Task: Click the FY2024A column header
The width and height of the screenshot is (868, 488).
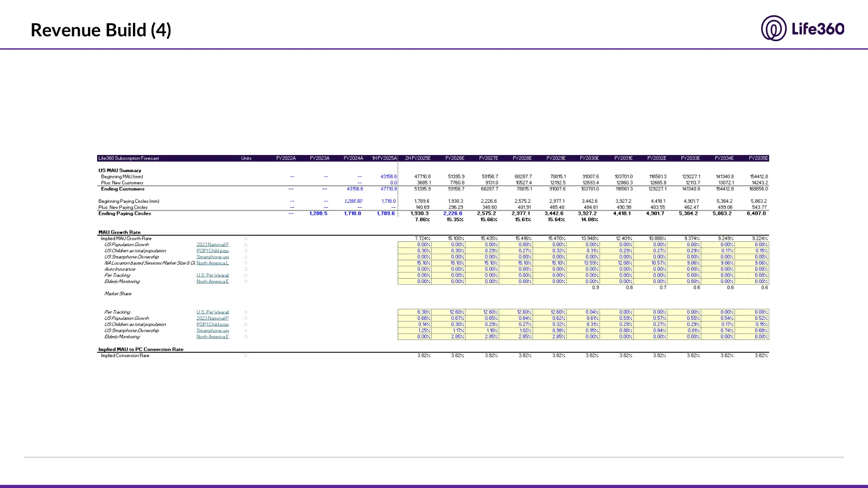Action: [x=353, y=158]
